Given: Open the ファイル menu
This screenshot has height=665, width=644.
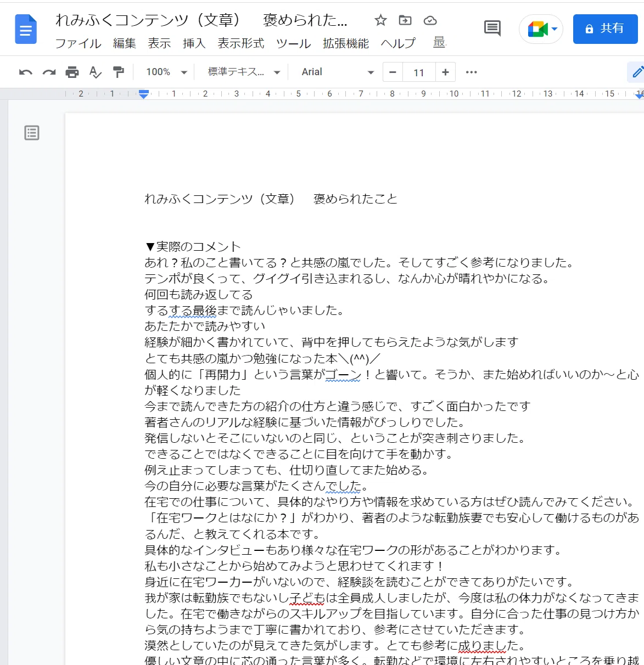Looking at the screenshot, I should point(78,43).
